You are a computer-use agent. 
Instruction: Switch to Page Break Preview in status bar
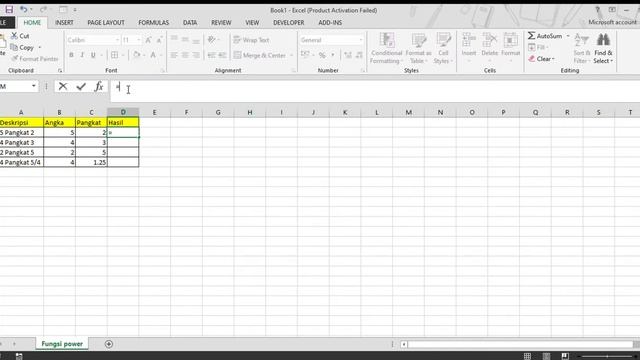point(565,356)
